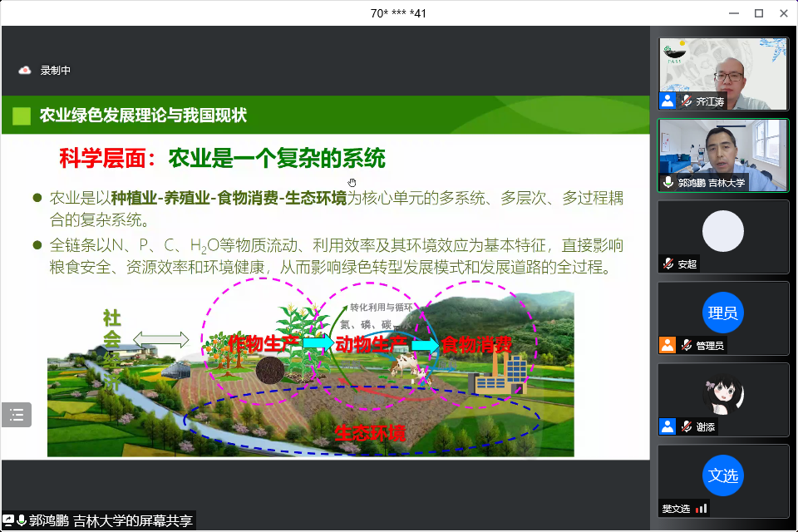Click the cloud recording icon

[x=24, y=71]
